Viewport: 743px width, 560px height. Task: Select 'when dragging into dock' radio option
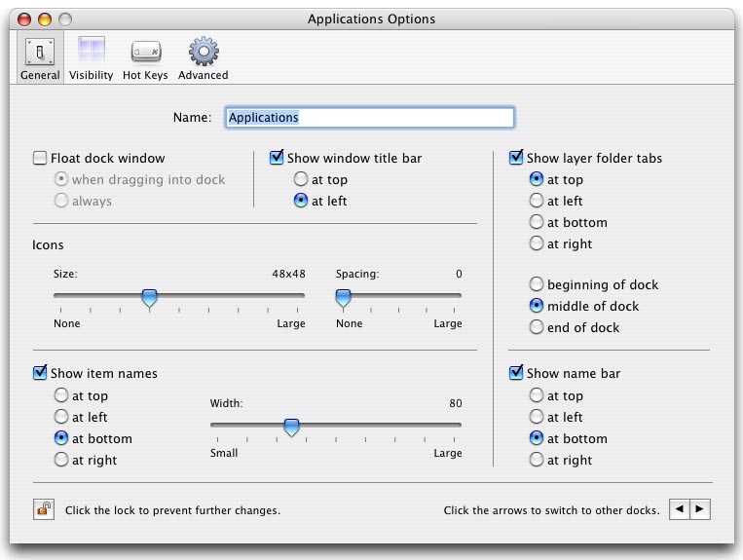61,179
